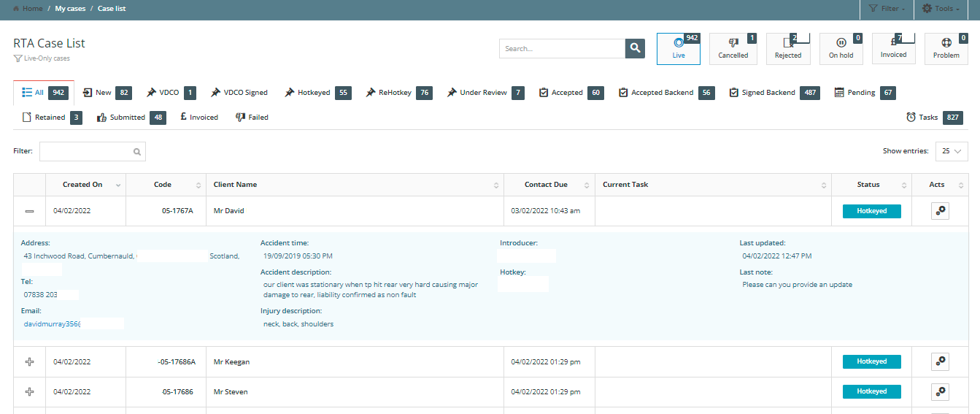Select the Live cases status filter

[x=678, y=49]
